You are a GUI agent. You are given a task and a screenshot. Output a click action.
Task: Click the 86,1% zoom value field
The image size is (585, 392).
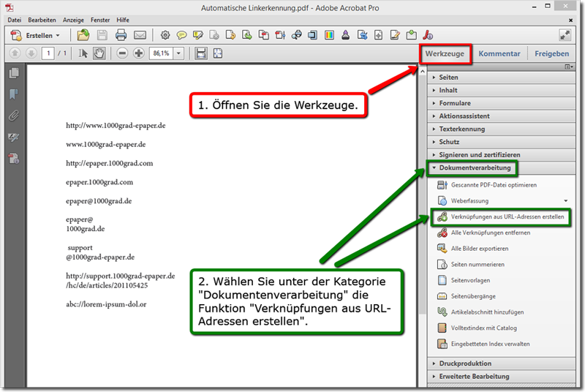161,53
